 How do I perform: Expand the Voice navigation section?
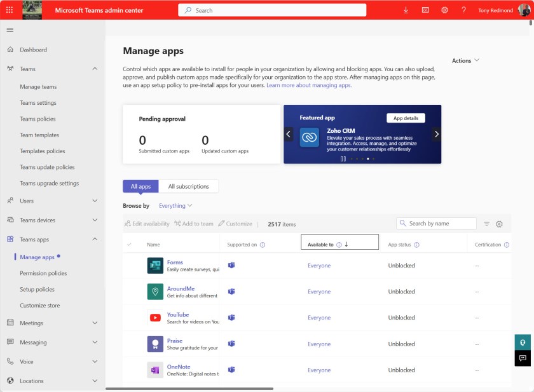pos(95,362)
